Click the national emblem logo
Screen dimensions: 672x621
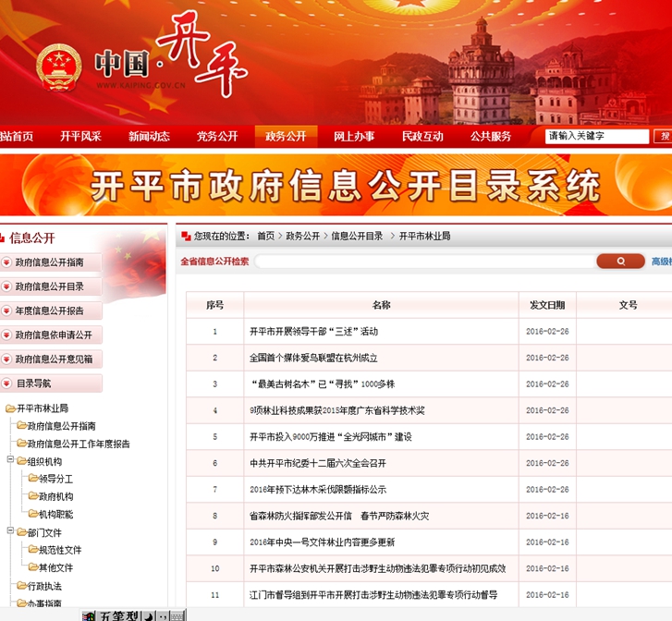[59, 67]
